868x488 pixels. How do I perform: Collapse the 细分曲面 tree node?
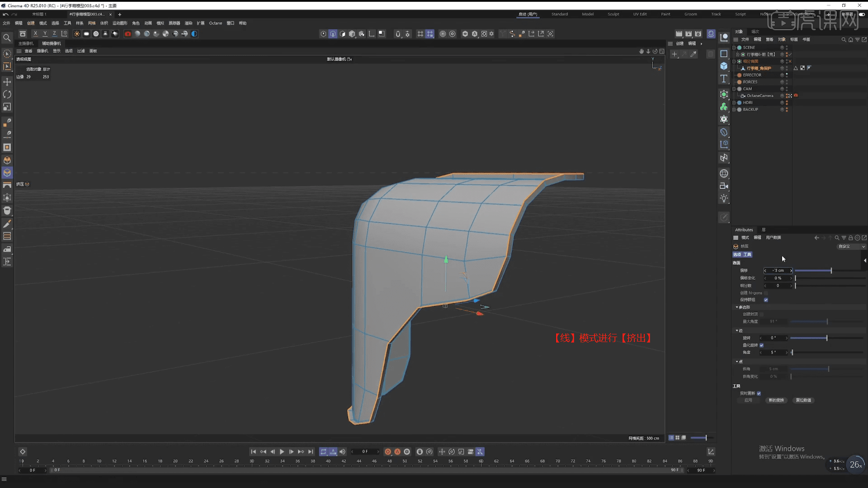point(734,61)
